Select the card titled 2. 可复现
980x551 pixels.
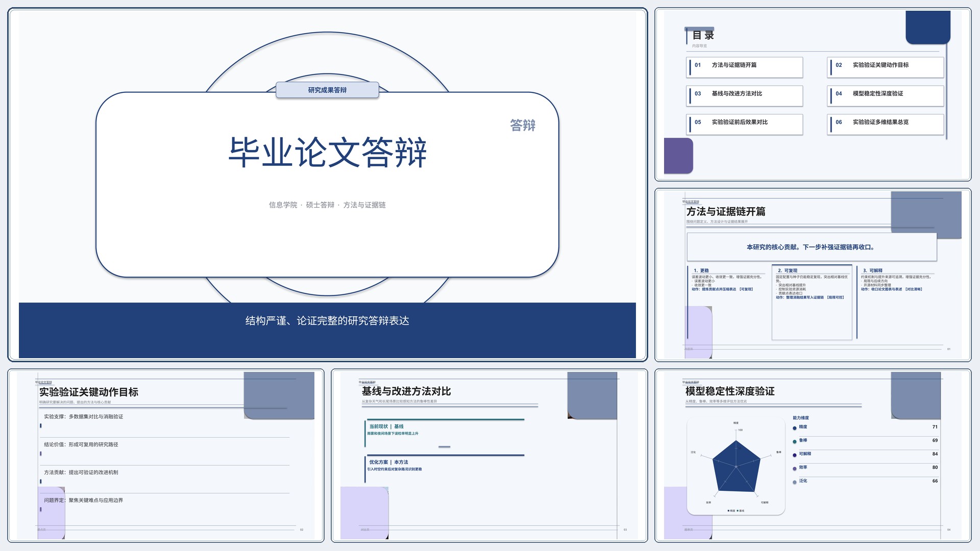point(812,303)
